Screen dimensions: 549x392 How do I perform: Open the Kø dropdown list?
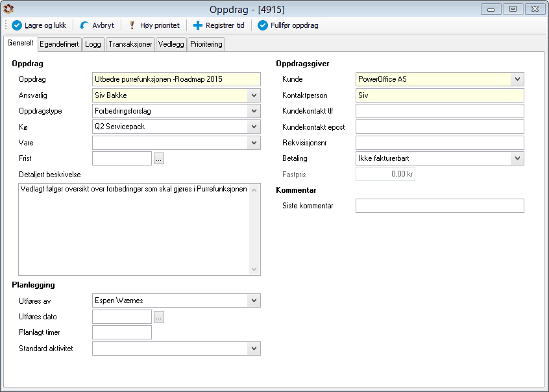254,127
